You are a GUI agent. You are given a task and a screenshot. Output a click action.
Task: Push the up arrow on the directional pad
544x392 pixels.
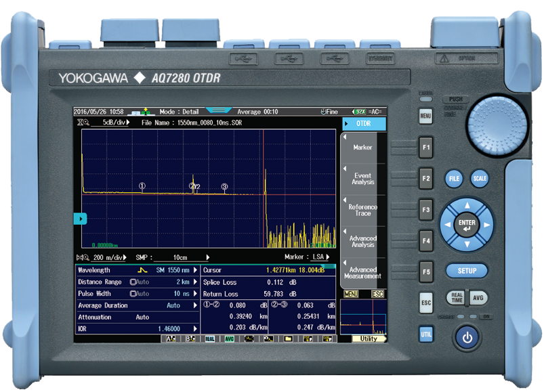click(x=467, y=205)
